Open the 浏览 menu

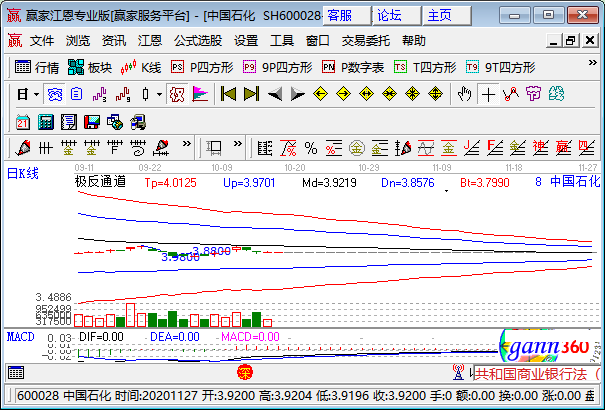pos(78,40)
